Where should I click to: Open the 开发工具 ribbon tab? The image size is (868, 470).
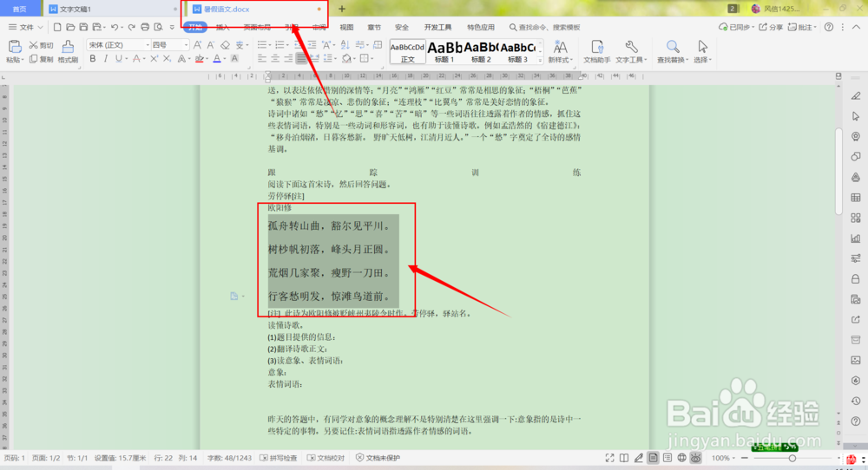click(437, 27)
